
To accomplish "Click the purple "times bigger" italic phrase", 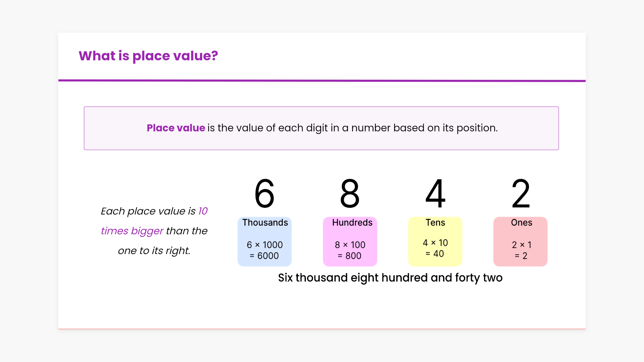I will 132,231.
